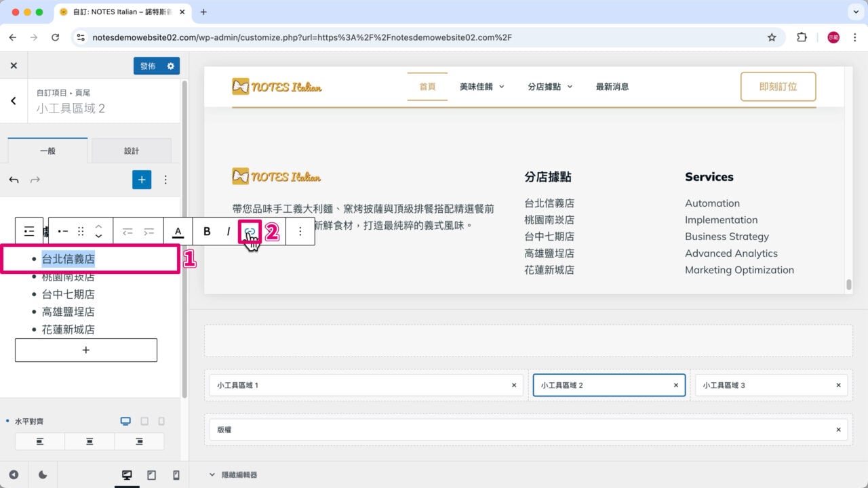Image resolution: width=868 pixels, height=488 pixels.
Task: Switch preview to mobile view
Action: tap(176, 474)
